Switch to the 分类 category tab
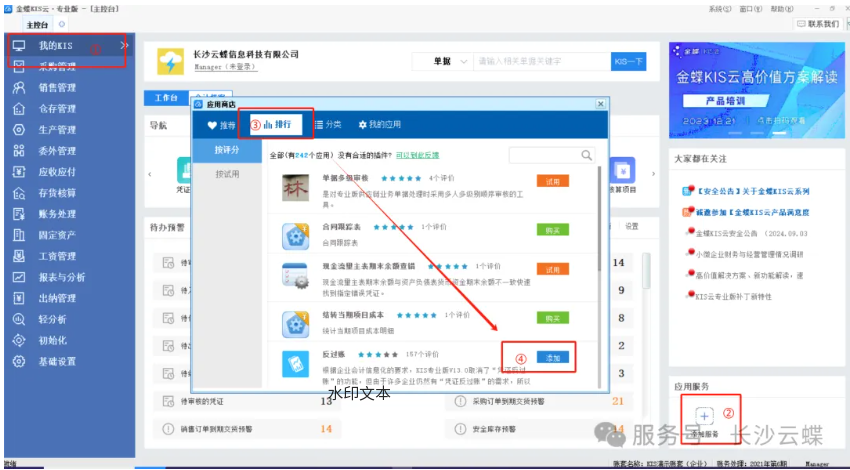The height and width of the screenshot is (470, 850). [327, 125]
